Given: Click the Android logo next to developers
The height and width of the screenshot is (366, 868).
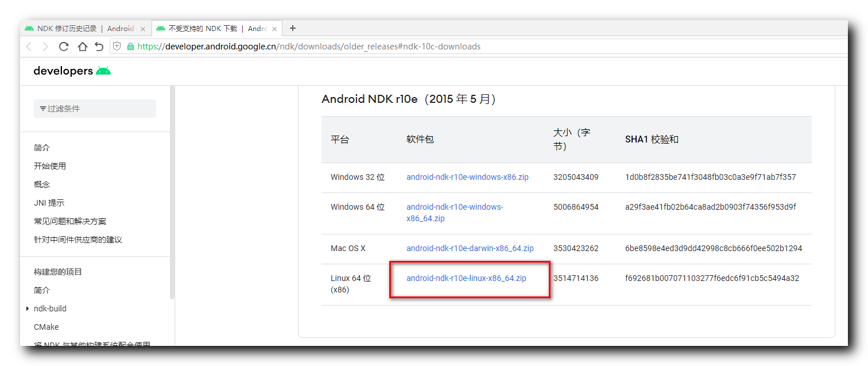Looking at the screenshot, I should point(103,71).
